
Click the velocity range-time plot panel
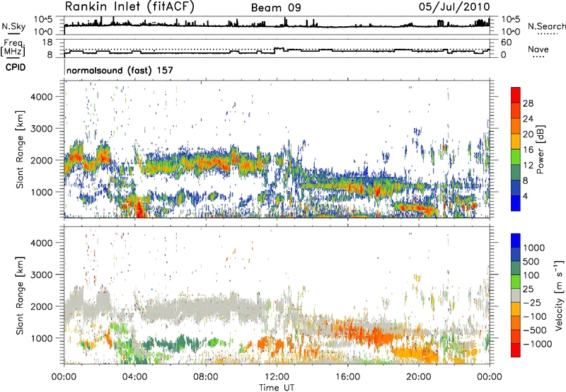tap(277, 295)
